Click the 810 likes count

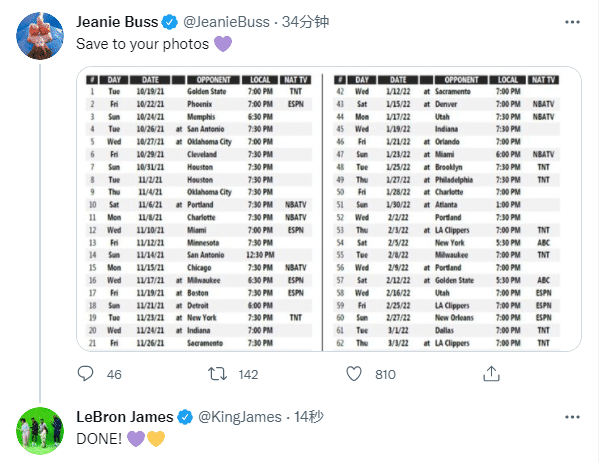pyautogui.click(x=385, y=374)
